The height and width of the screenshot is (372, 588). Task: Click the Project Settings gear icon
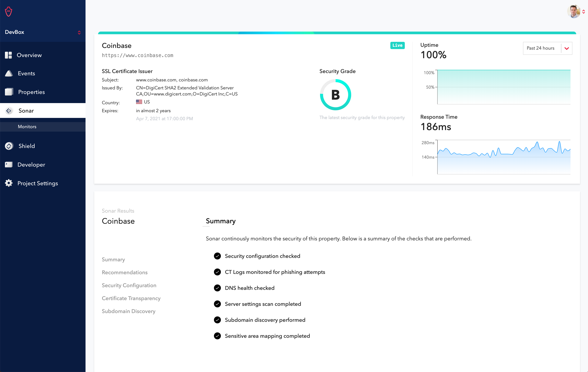point(9,183)
